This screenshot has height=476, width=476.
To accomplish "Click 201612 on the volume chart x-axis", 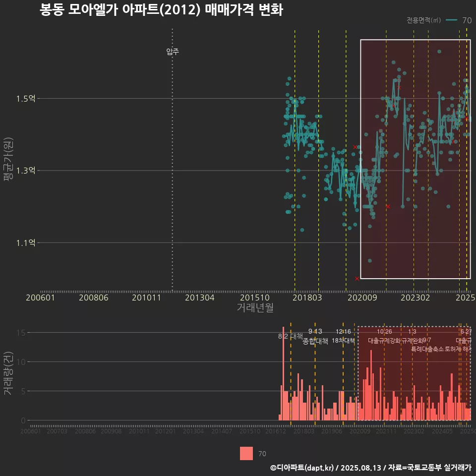I will point(276,431).
